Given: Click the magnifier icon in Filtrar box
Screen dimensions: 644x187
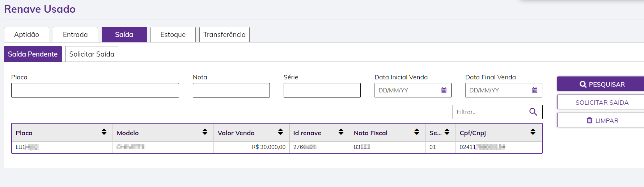Looking at the screenshot, I should (x=533, y=112).
